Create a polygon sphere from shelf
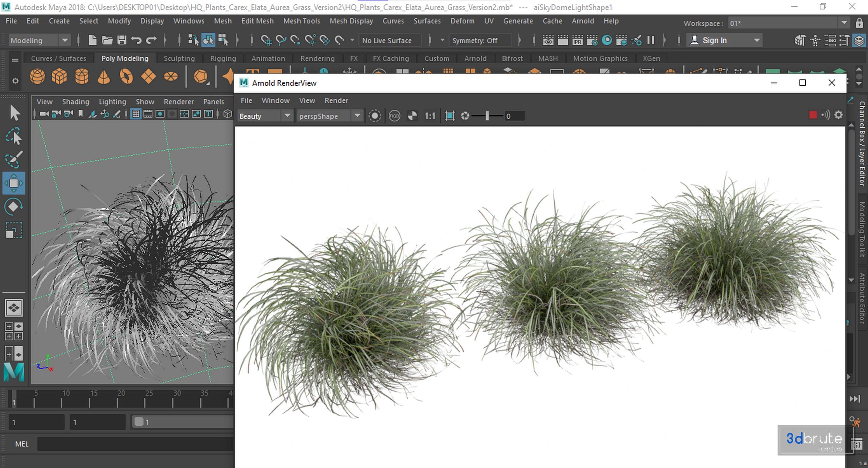Viewport: 868px width, 468px height. pyautogui.click(x=37, y=76)
